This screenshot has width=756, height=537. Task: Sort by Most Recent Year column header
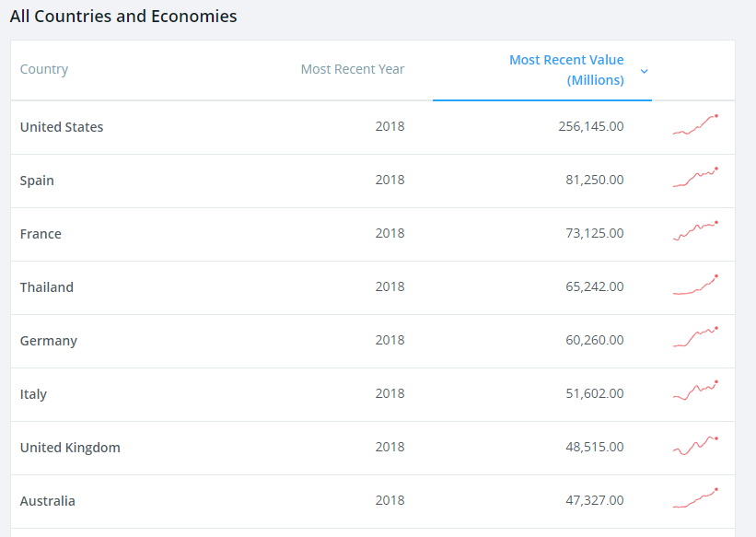[x=353, y=69]
